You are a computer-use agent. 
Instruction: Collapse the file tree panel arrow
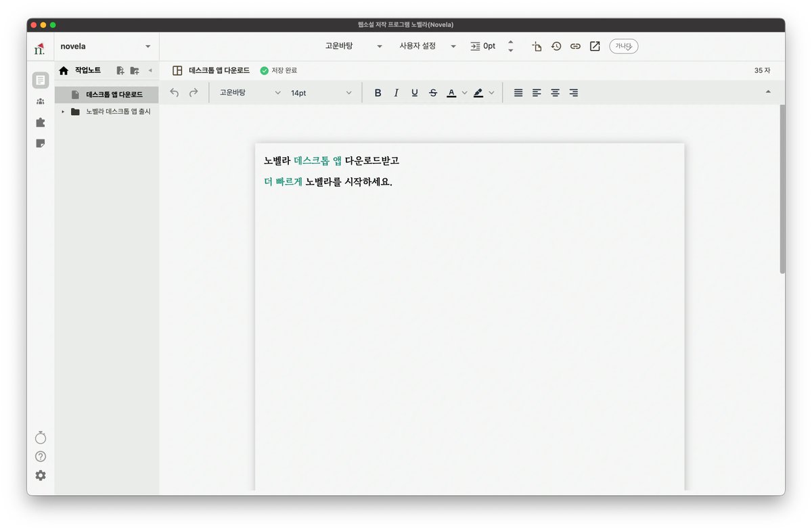(150, 70)
